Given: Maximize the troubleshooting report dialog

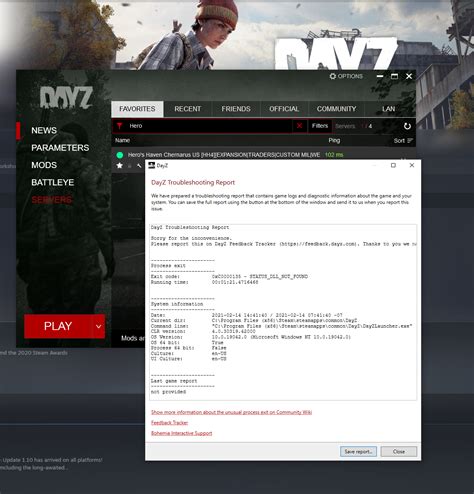Looking at the screenshot, I should point(393,165).
